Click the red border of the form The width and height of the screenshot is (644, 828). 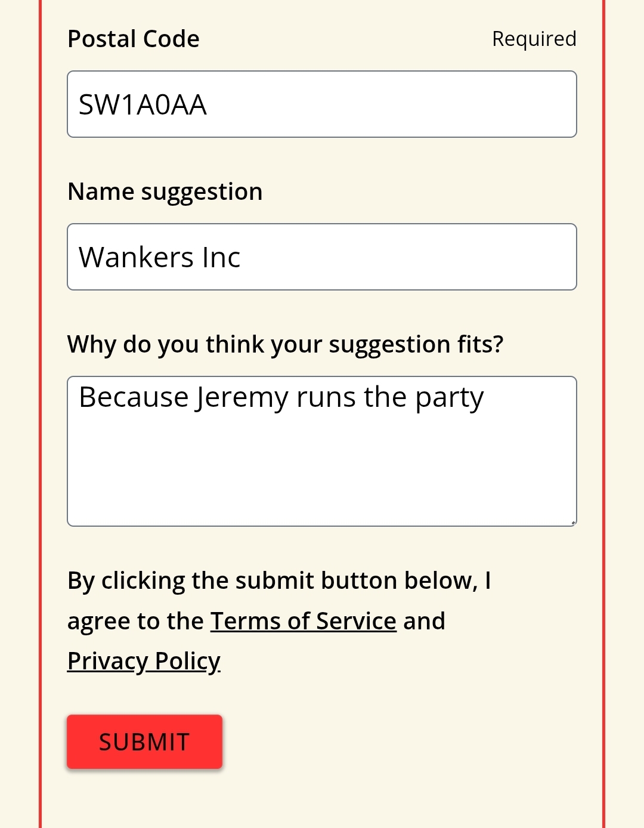(41, 418)
